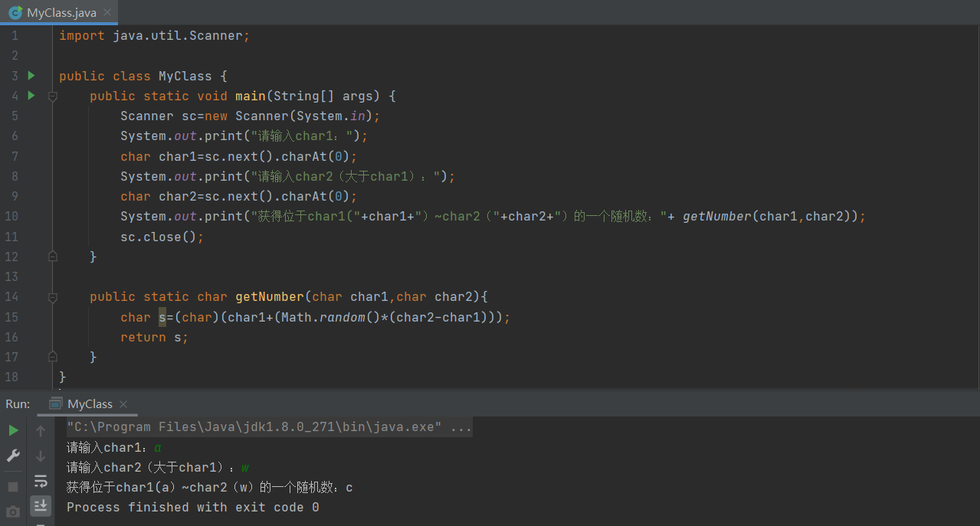The width and height of the screenshot is (980, 526).
Task: Click highlighted variable 's' on line 15
Action: pos(162,317)
